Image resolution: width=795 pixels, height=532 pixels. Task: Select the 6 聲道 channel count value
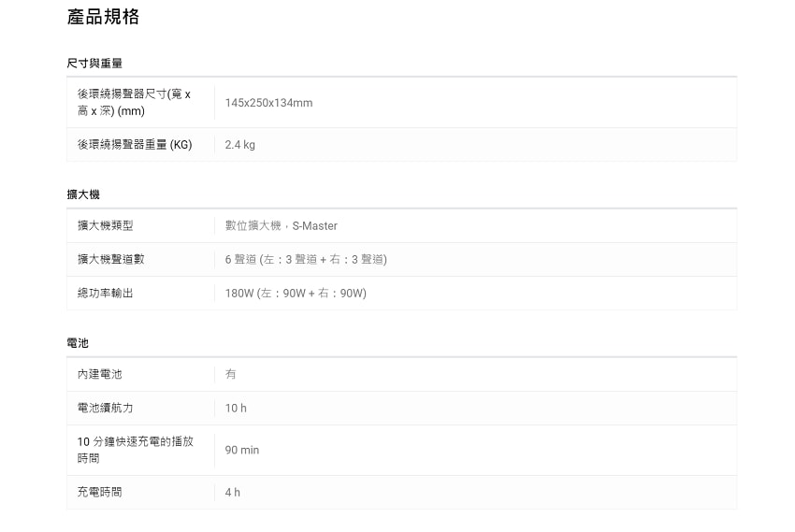click(305, 259)
